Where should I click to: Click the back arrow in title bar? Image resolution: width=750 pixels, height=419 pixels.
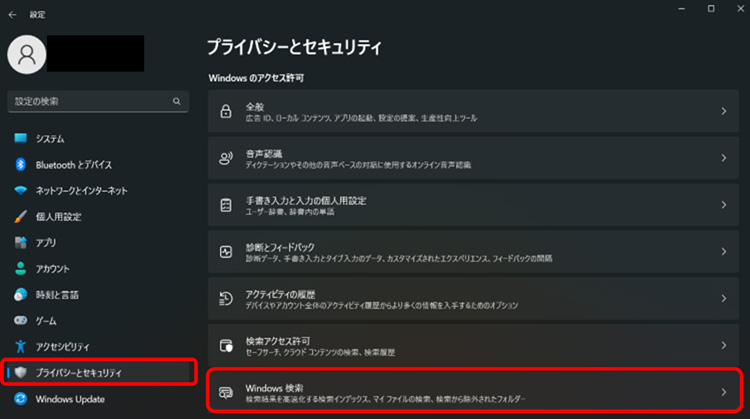pyautogui.click(x=12, y=15)
